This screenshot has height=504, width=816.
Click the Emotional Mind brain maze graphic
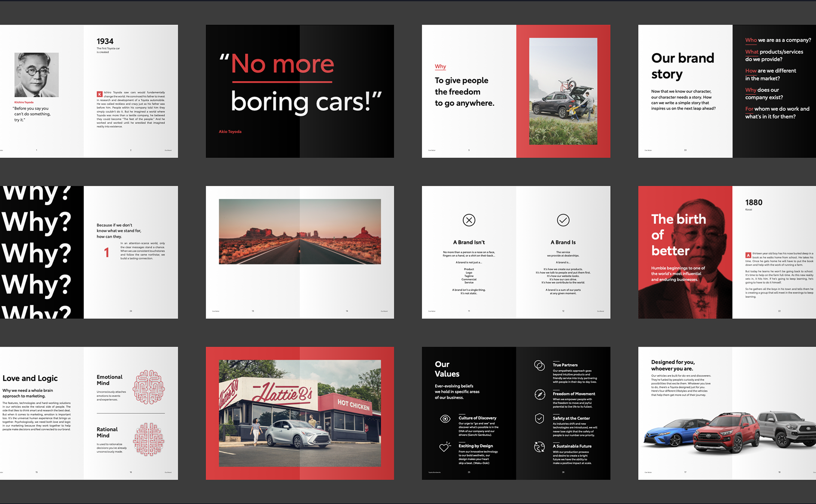pyautogui.click(x=149, y=387)
